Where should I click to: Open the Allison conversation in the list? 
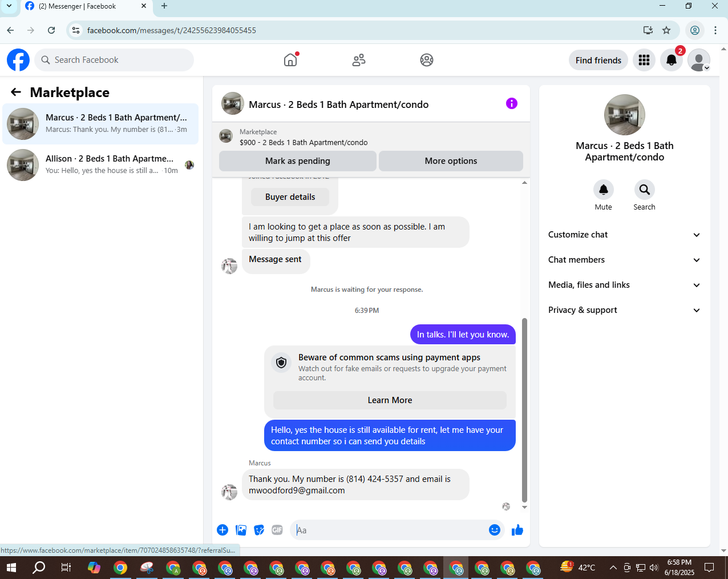click(100, 164)
